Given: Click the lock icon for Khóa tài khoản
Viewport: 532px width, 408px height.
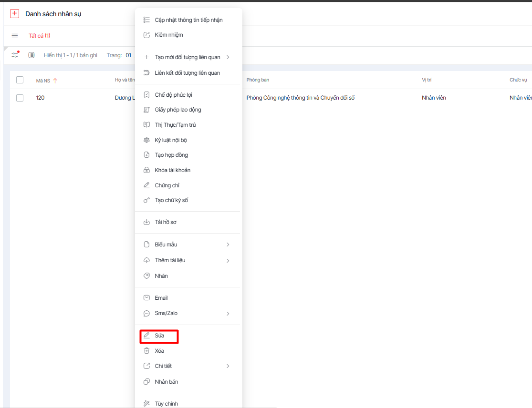Looking at the screenshot, I should (146, 170).
